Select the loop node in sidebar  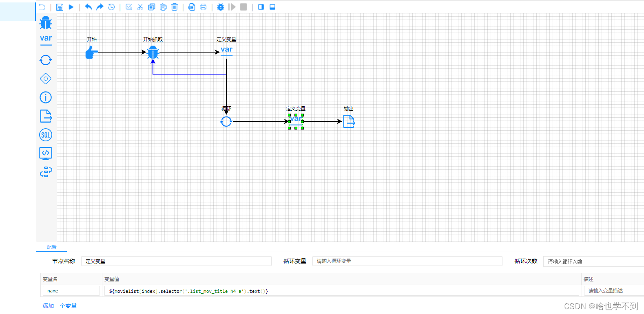tap(46, 60)
